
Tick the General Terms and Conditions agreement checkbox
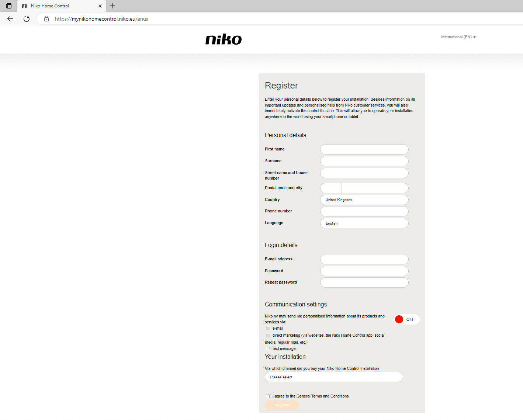click(268, 396)
